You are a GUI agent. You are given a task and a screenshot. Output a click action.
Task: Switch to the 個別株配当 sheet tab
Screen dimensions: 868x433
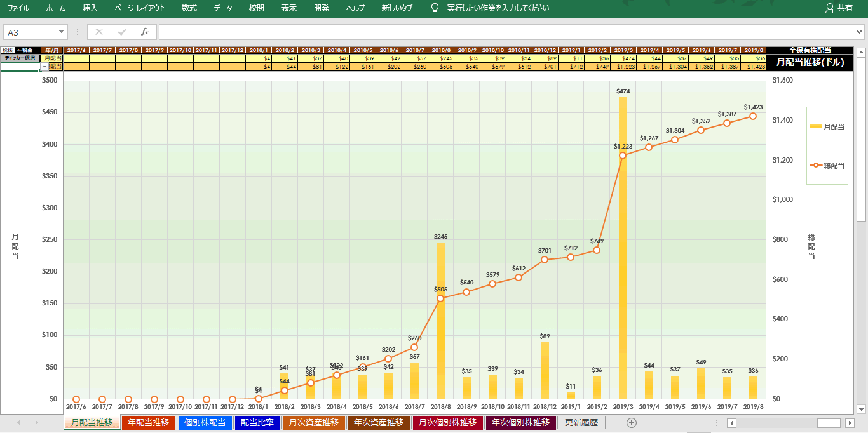click(x=205, y=423)
